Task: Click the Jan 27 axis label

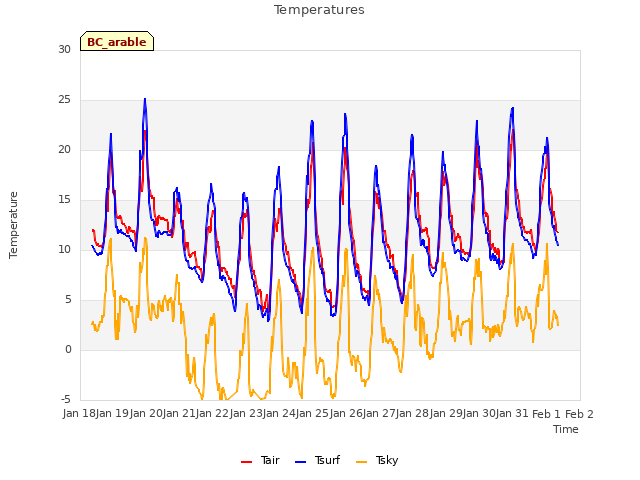Action: 379,414
